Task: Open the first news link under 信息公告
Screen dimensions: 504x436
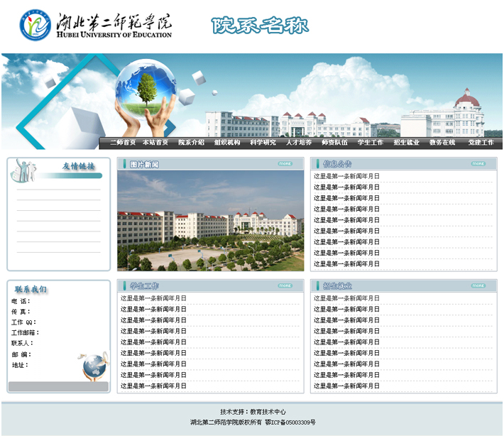Action: pos(346,176)
